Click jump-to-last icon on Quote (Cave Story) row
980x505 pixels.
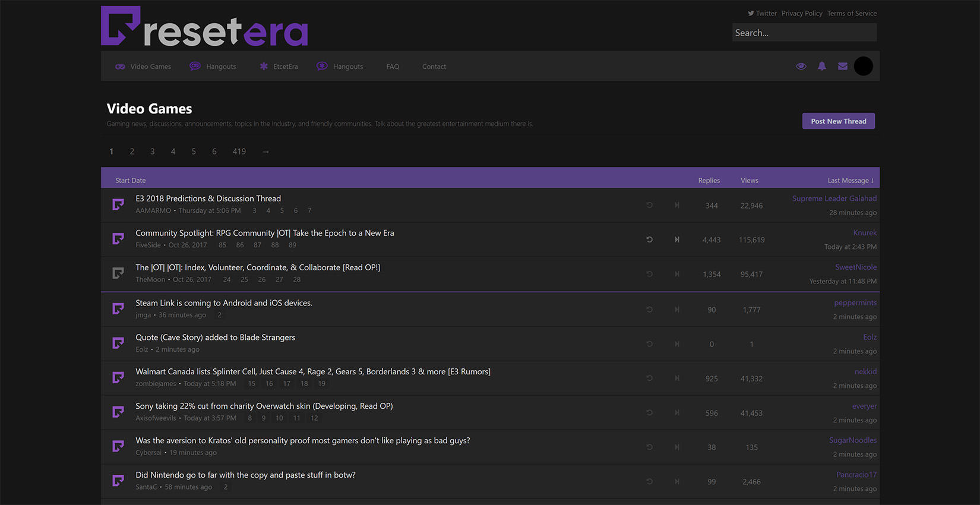(x=676, y=344)
